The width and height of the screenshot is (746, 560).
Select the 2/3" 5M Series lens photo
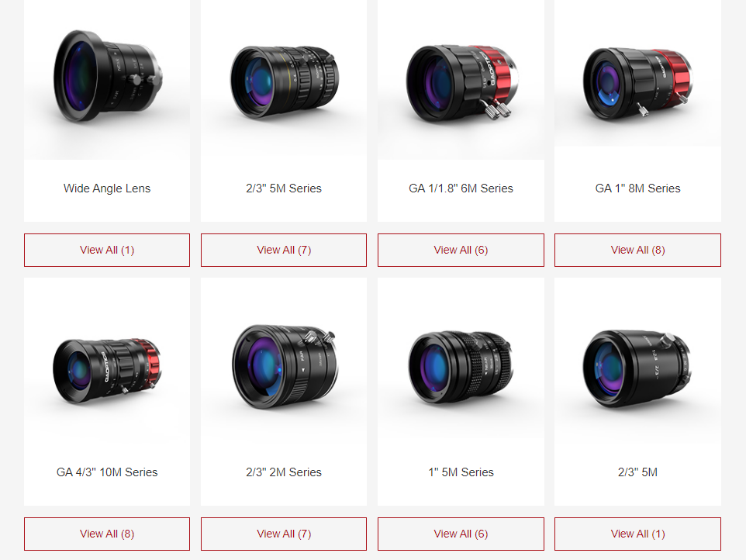coord(284,79)
